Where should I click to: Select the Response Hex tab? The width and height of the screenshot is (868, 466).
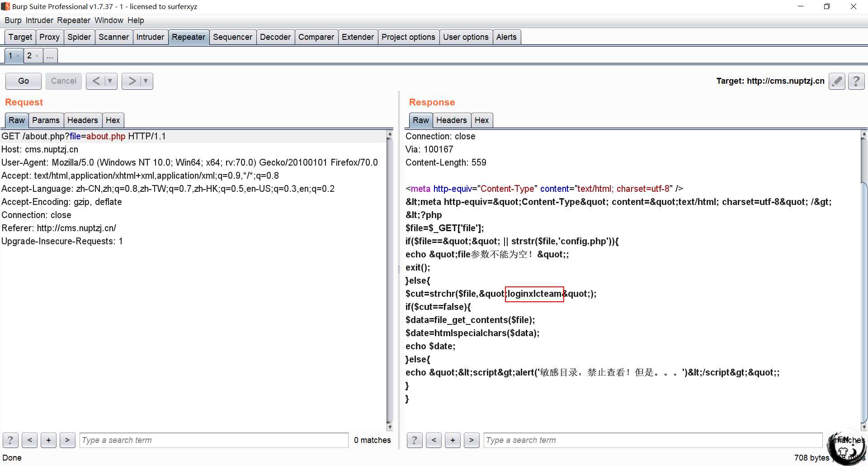[x=481, y=120]
